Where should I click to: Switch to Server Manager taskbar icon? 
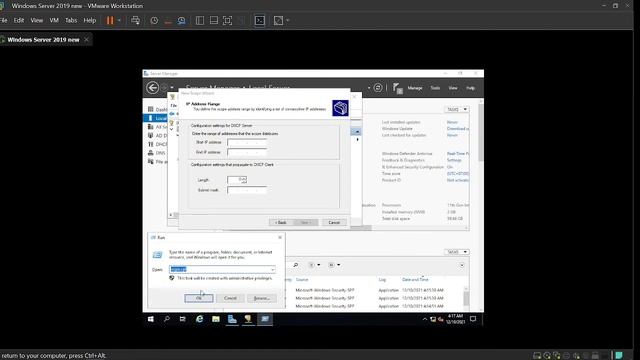click(x=232, y=319)
